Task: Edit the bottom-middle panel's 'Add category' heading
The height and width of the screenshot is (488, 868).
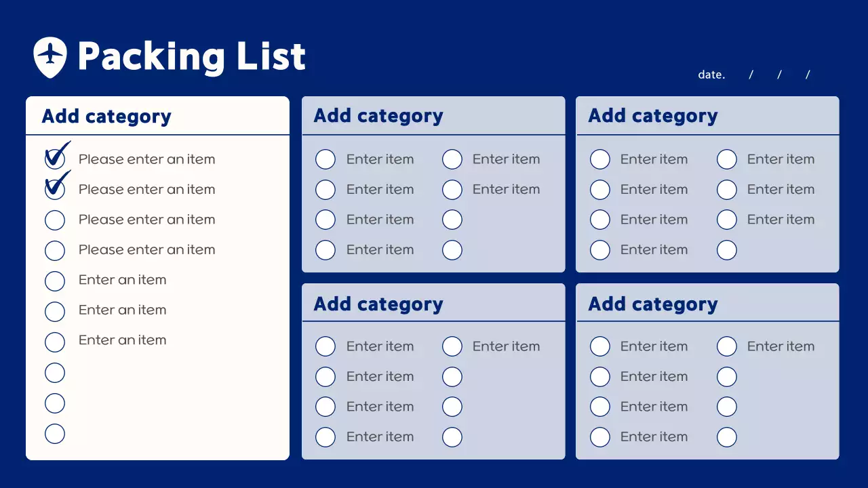Action: [x=378, y=304]
